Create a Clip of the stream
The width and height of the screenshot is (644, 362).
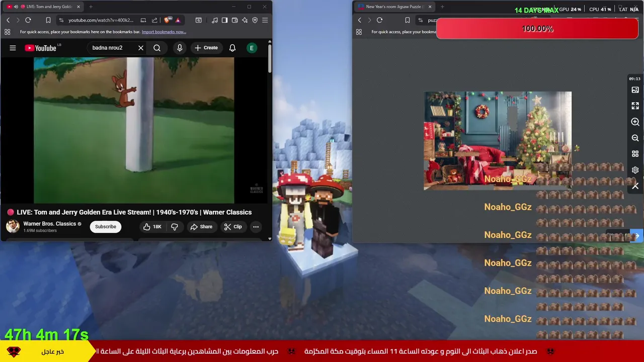click(x=233, y=227)
